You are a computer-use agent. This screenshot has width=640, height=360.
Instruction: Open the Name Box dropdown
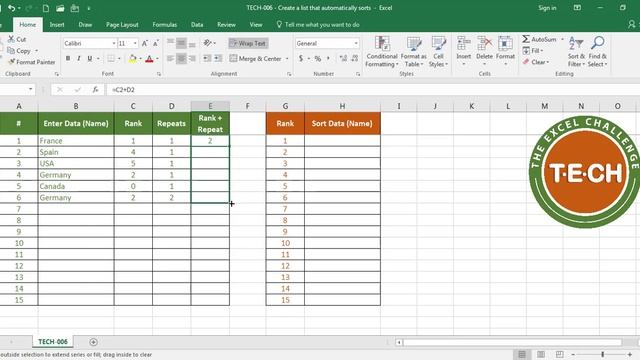31,89
